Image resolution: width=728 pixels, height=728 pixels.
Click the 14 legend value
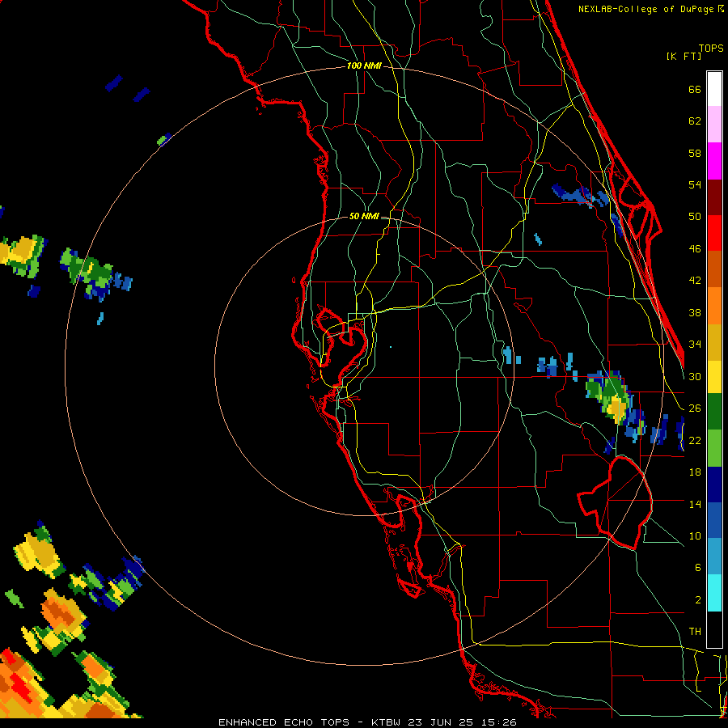tap(695, 504)
